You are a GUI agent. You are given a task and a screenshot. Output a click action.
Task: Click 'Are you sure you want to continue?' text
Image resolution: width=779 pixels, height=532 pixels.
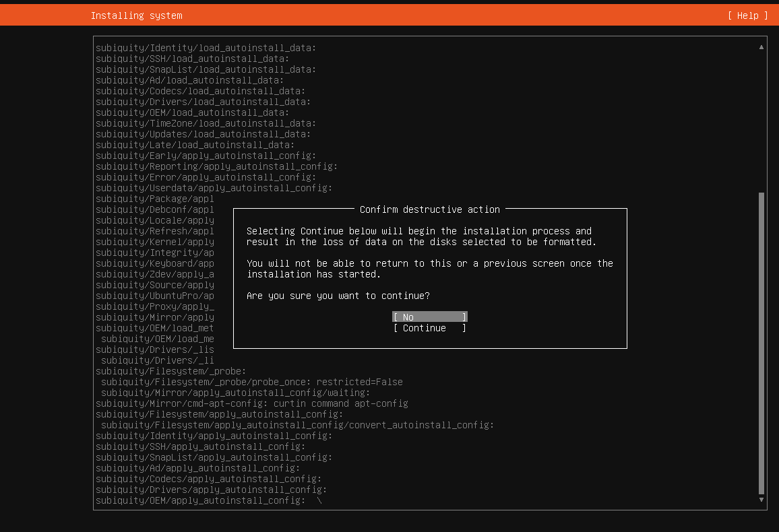[x=338, y=296]
